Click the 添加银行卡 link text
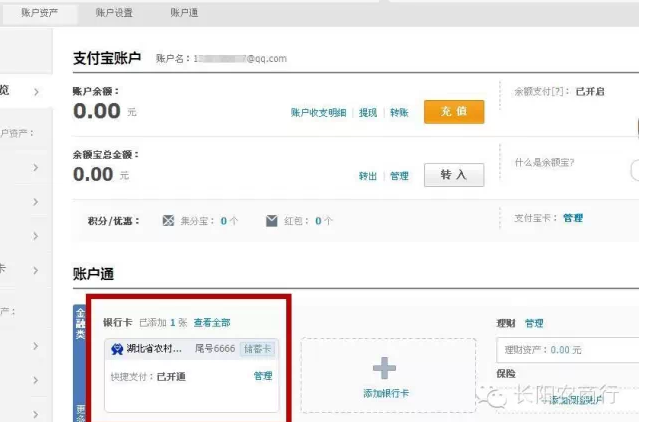 (x=386, y=393)
